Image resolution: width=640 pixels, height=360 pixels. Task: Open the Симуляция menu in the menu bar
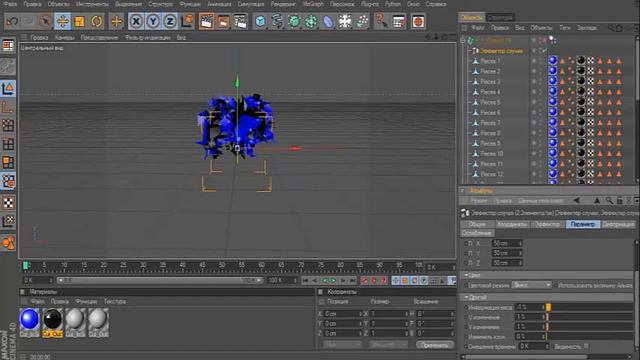pos(251,4)
